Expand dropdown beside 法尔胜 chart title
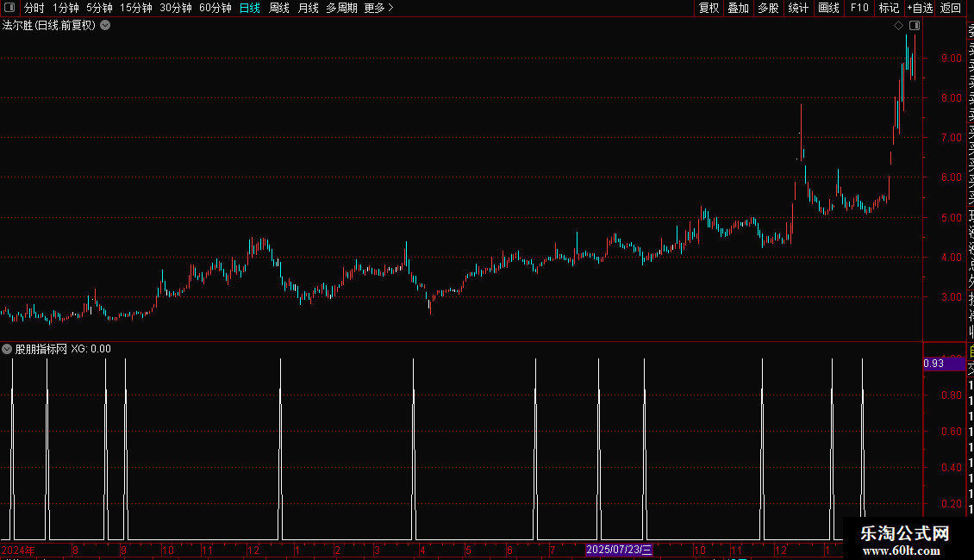Image resolution: width=974 pixels, height=560 pixels. click(x=106, y=26)
